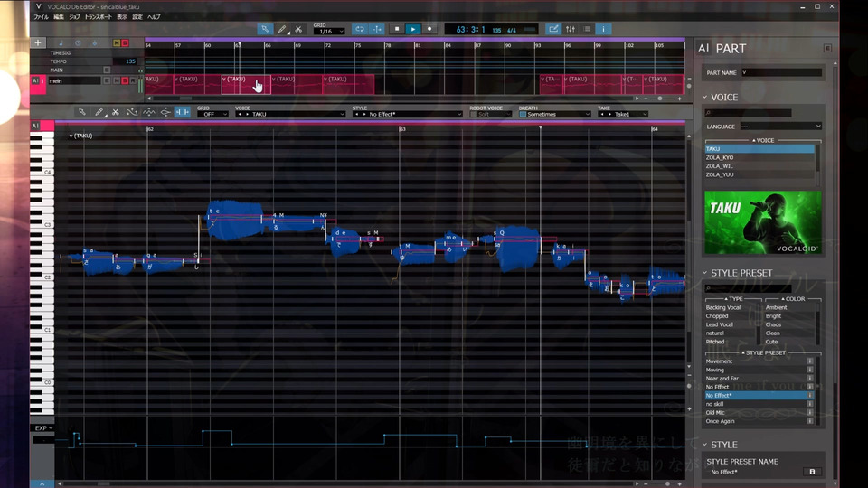The height and width of the screenshot is (488, 868).
Task: Open the STYLE No Effect* dropdown
Action: (x=408, y=115)
